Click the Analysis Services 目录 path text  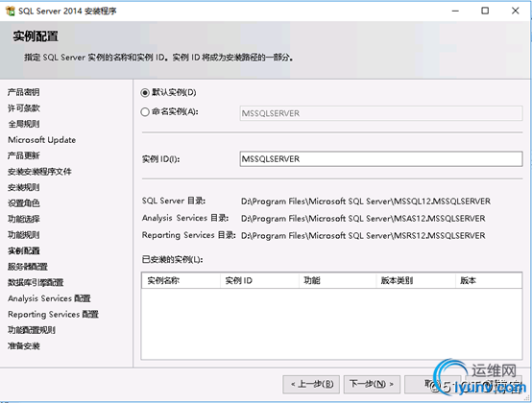click(x=363, y=219)
